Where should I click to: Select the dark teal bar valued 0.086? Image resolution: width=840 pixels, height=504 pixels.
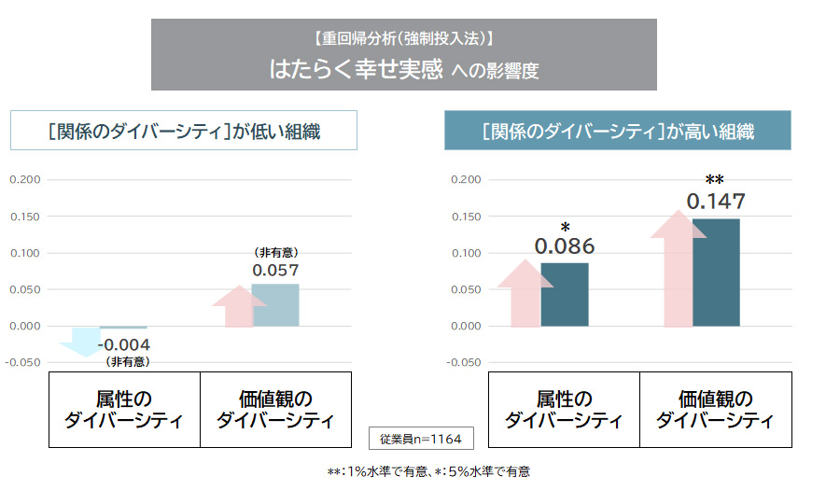point(565,295)
